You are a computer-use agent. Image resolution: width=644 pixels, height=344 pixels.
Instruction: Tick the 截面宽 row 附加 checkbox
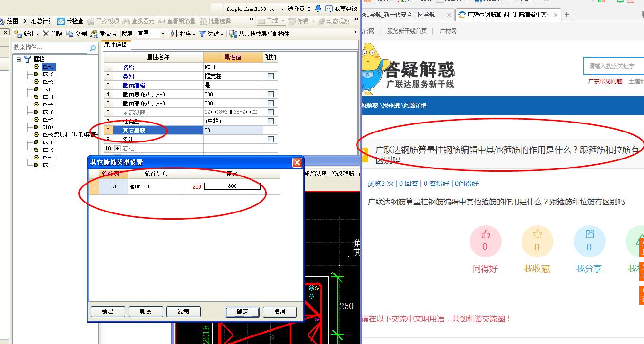point(270,94)
